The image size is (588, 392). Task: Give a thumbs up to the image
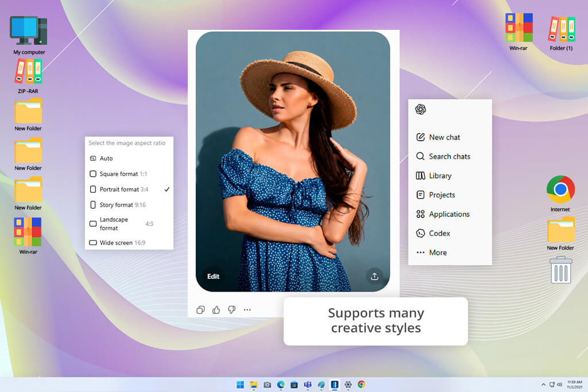coord(216,310)
